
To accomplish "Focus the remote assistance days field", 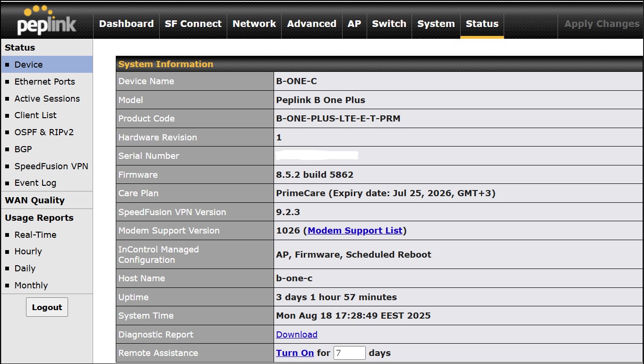I will coord(350,353).
